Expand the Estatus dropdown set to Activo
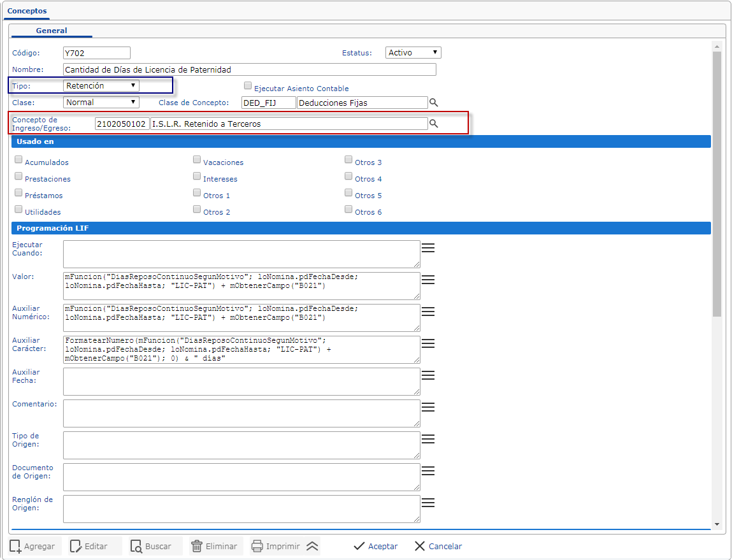This screenshot has width=732, height=560. coord(413,53)
